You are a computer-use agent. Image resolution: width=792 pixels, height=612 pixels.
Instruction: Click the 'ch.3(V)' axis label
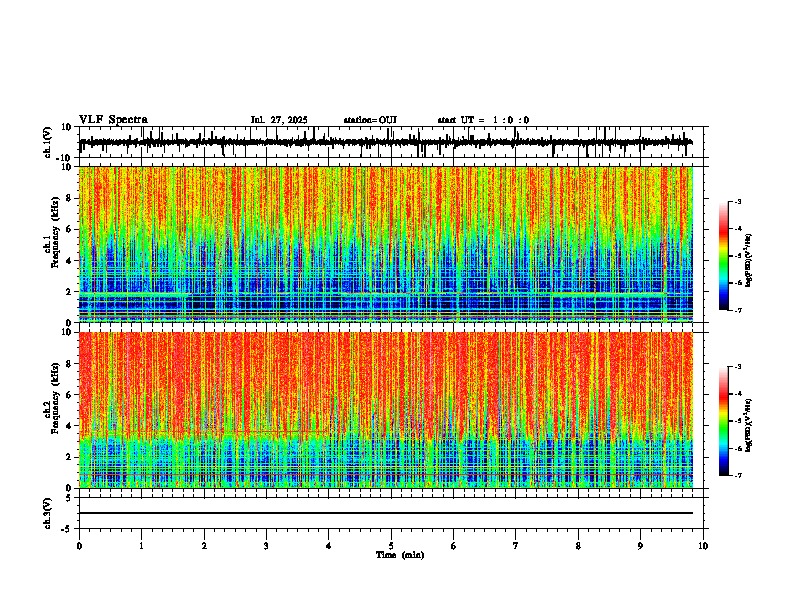coord(48,513)
